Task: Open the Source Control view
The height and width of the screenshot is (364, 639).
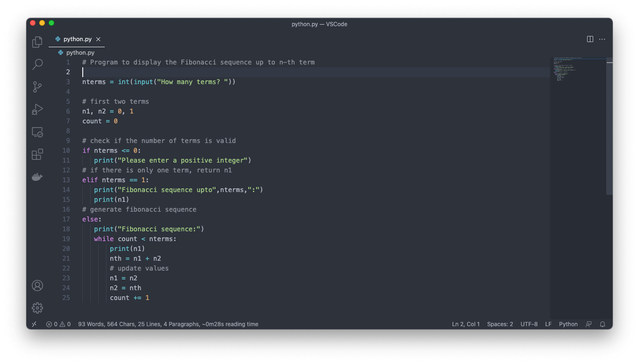Action: pyautogui.click(x=37, y=87)
